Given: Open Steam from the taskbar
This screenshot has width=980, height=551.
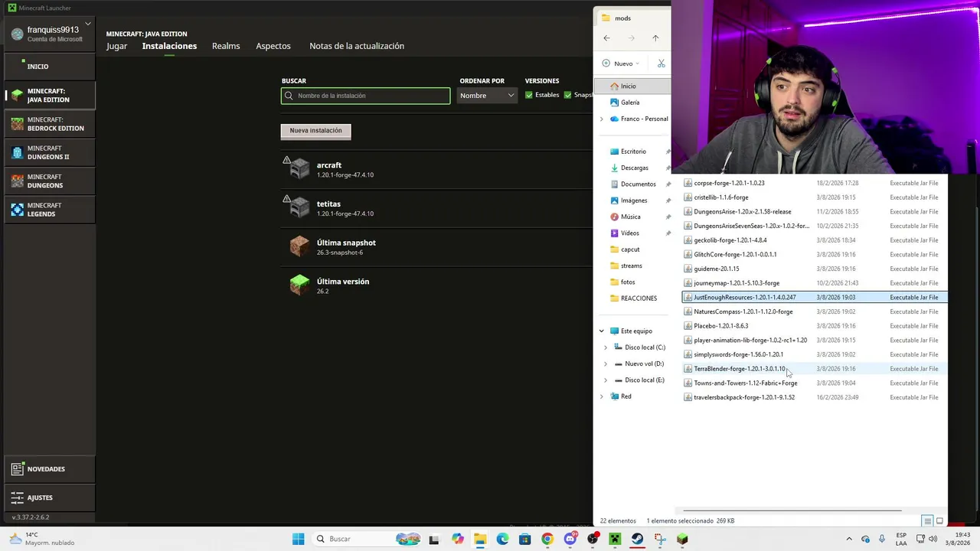Looking at the screenshot, I should coord(637,539).
